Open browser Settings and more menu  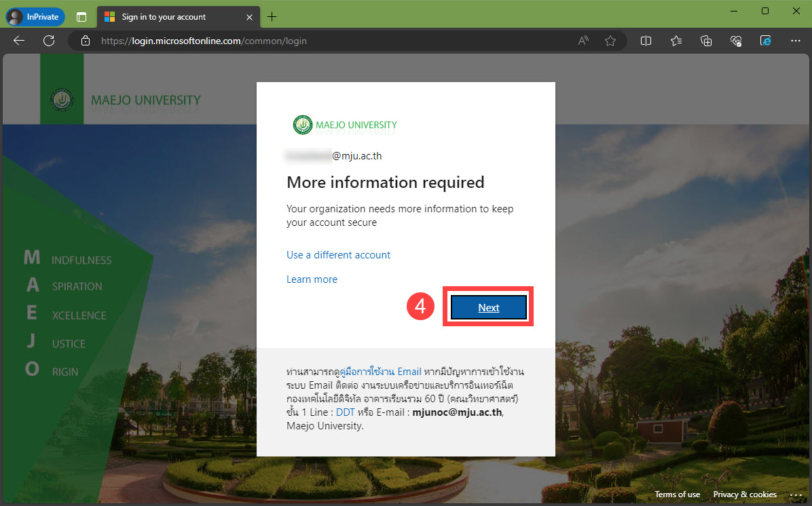click(x=796, y=41)
